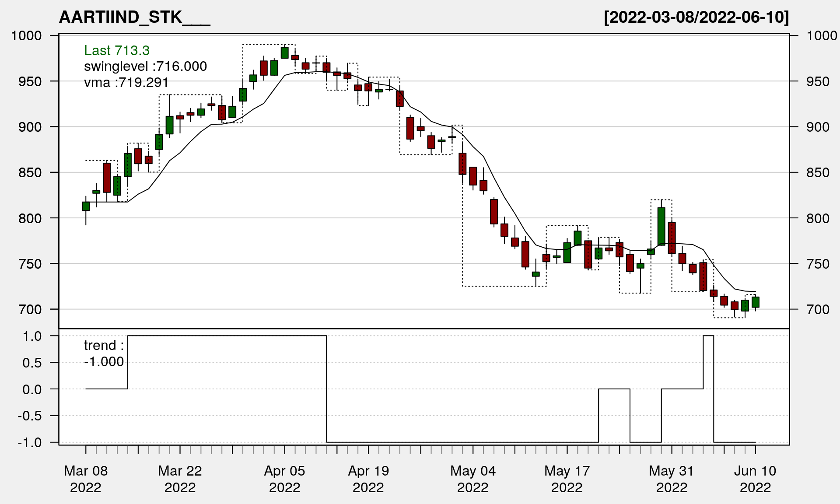The image size is (840, 504).
Task: Click the Apr 05 2022 axis label
Action: pos(284,479)
